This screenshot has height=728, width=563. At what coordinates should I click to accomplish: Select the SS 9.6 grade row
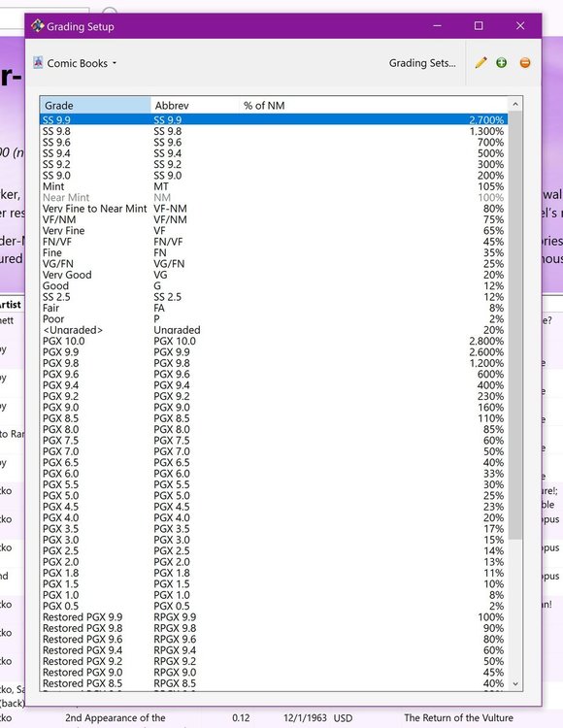coord(274,142)
